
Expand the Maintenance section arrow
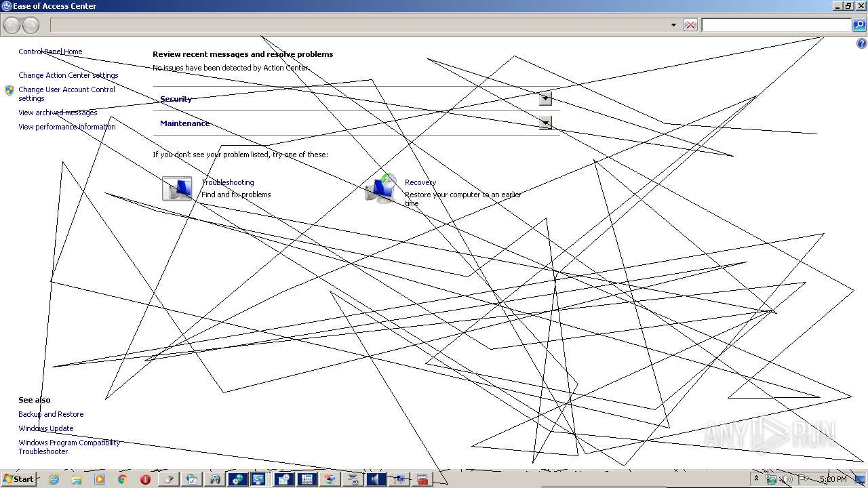[545, 123]
